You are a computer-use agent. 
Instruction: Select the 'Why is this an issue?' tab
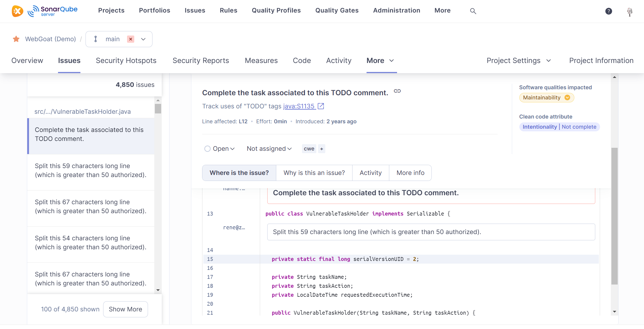click(314, 173)
